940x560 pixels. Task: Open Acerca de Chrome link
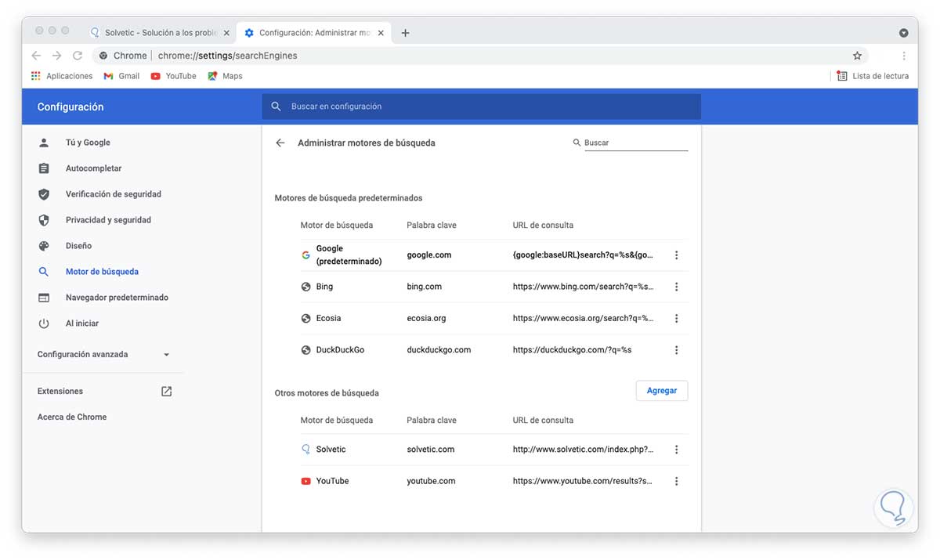pyautogui.click(x=72, y=417)
